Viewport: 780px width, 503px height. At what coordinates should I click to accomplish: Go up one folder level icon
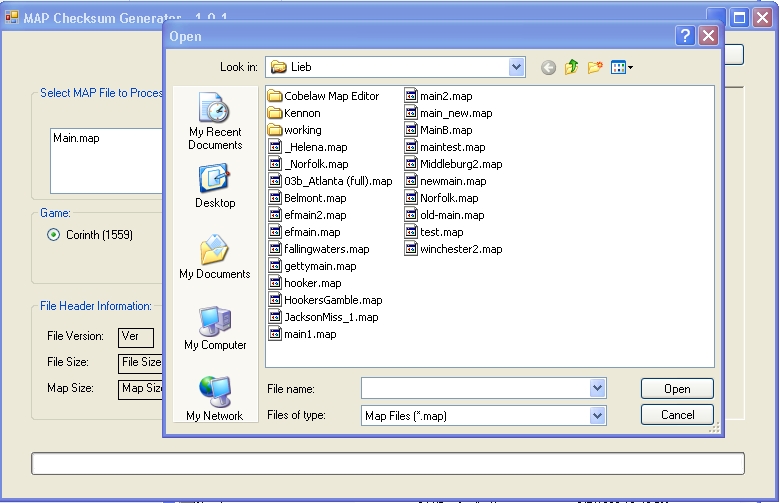(571, 67)
